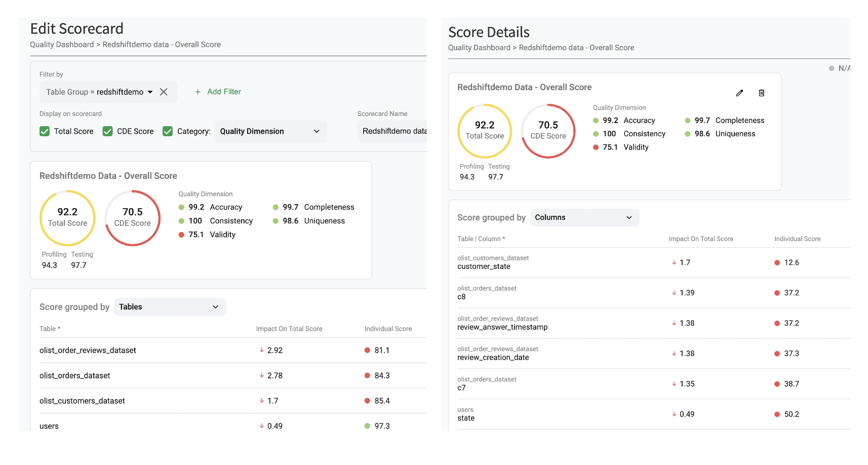The image size is (868, 465).
Task: Uncheck the Total Score checkbox
Action: coord(45,131)
